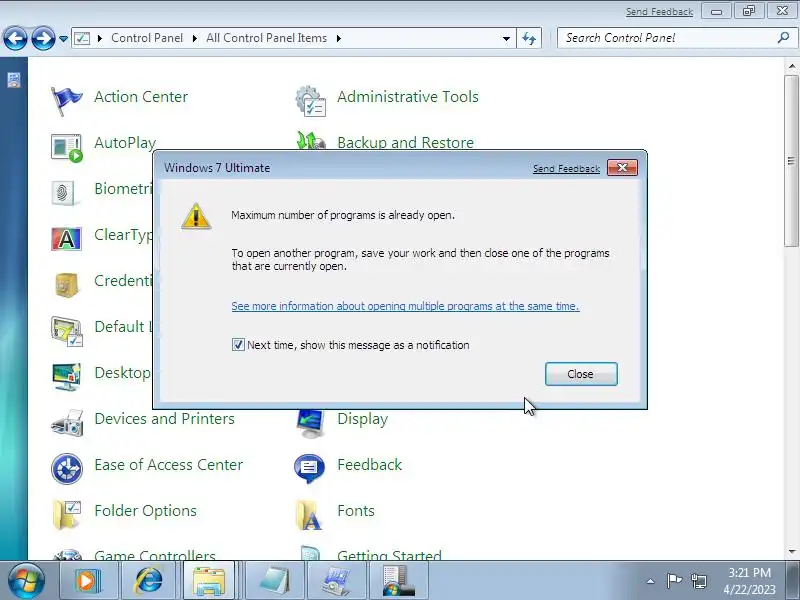Click Send Feedback in the dialog title
800x600 pixels.
566,169
